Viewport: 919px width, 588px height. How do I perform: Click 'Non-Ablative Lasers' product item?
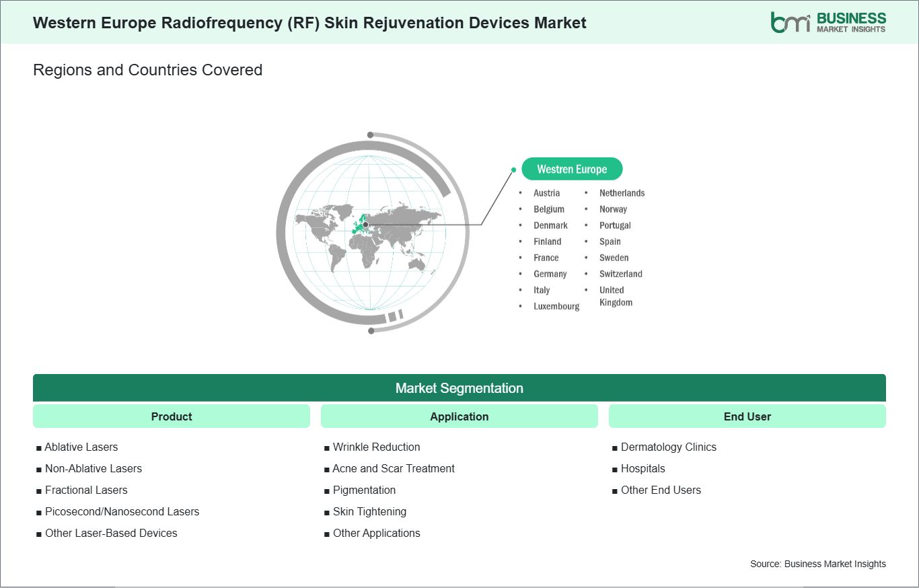[93, 468]
